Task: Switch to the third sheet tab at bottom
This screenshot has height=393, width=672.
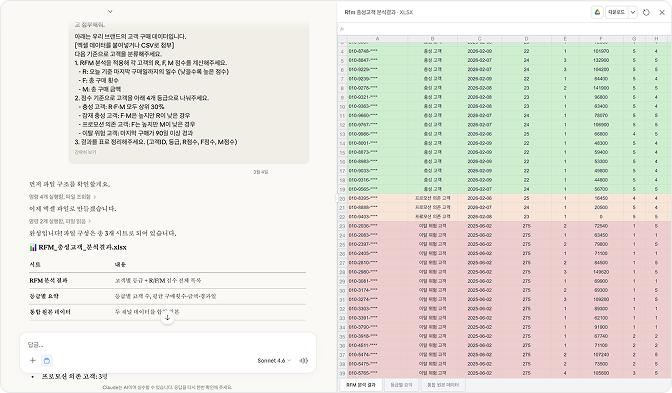Action: pyautogui.click(x=443, y=385)
